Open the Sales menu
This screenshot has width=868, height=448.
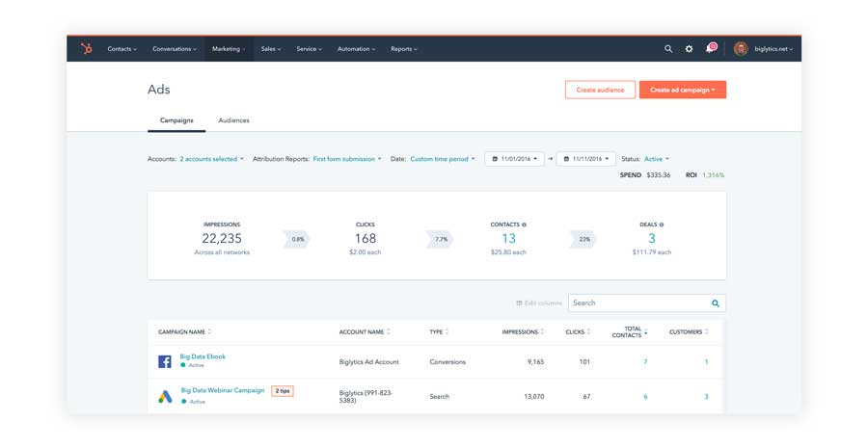tap(271, 49)
